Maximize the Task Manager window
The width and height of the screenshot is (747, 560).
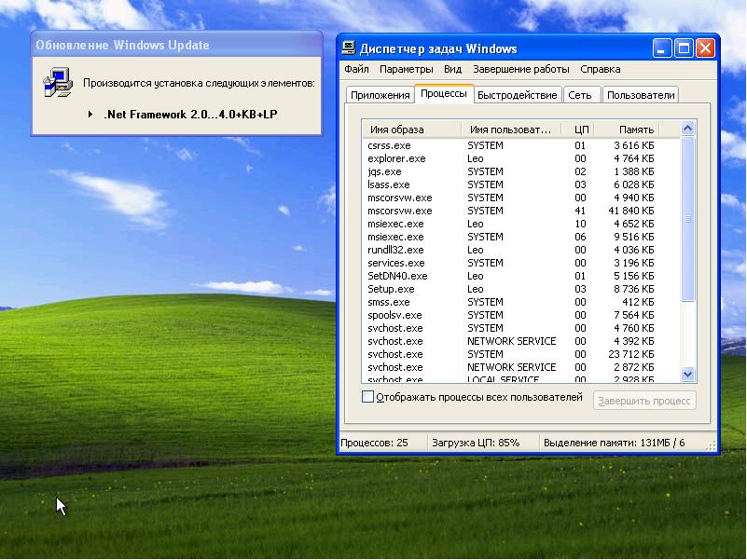(685, 48)
